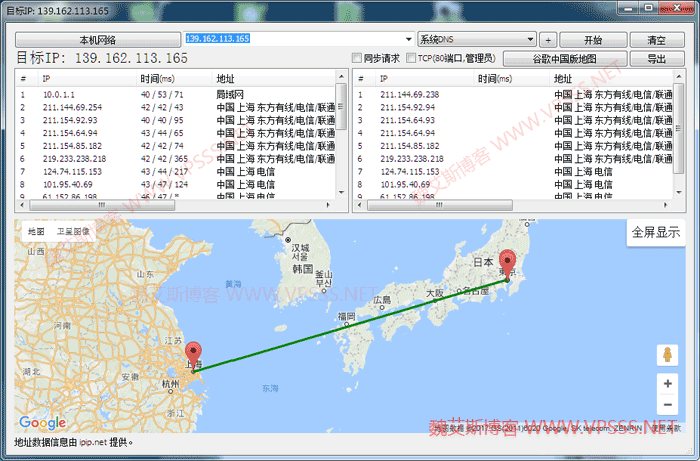The height and width of the screenshot is (461, 700).
Task: Click right table vertical scrollbar down arrow
Action: tap(679, 192)
